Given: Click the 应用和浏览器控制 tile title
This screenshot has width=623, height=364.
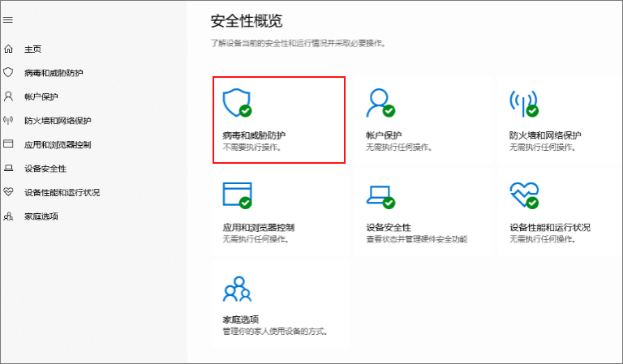Looking at the screenshot, I should coord(258,228).
